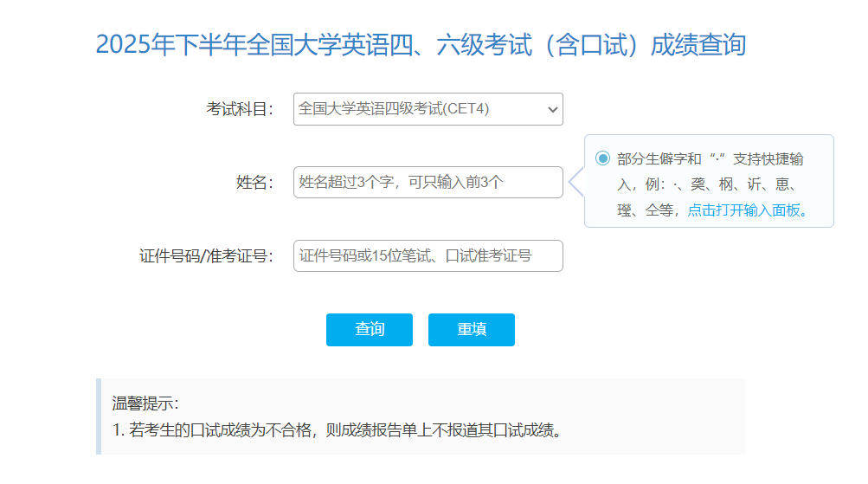The image size is (868, 484).
Task: Click the 姓名 field label
Action: 254,183
